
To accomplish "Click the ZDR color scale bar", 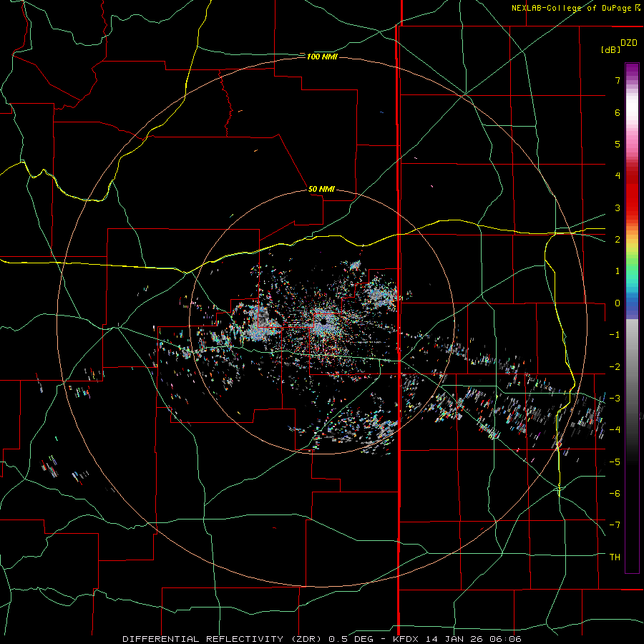I will 632,318.
